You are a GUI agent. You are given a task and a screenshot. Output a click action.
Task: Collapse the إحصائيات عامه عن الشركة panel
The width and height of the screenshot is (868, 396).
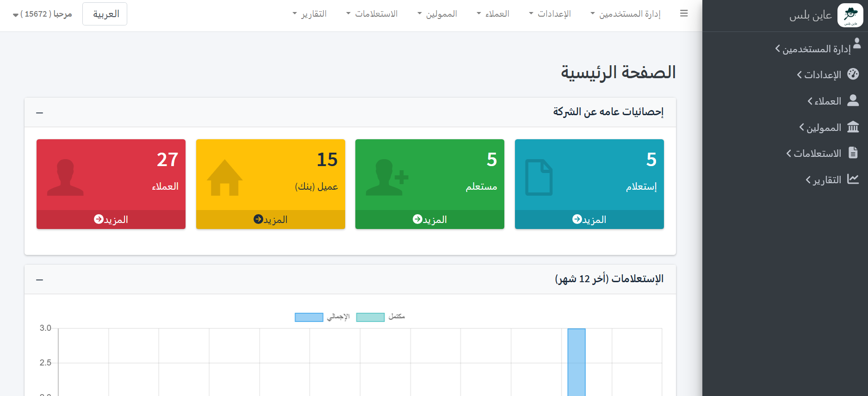pyautogui.click(x=40, y=113)
